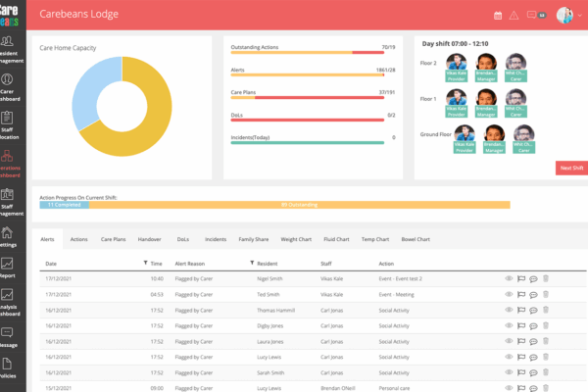The width and height of the screenshot is (588, 392).
Task: Open the calendar icon in header
Action: [x=498, y=15]
